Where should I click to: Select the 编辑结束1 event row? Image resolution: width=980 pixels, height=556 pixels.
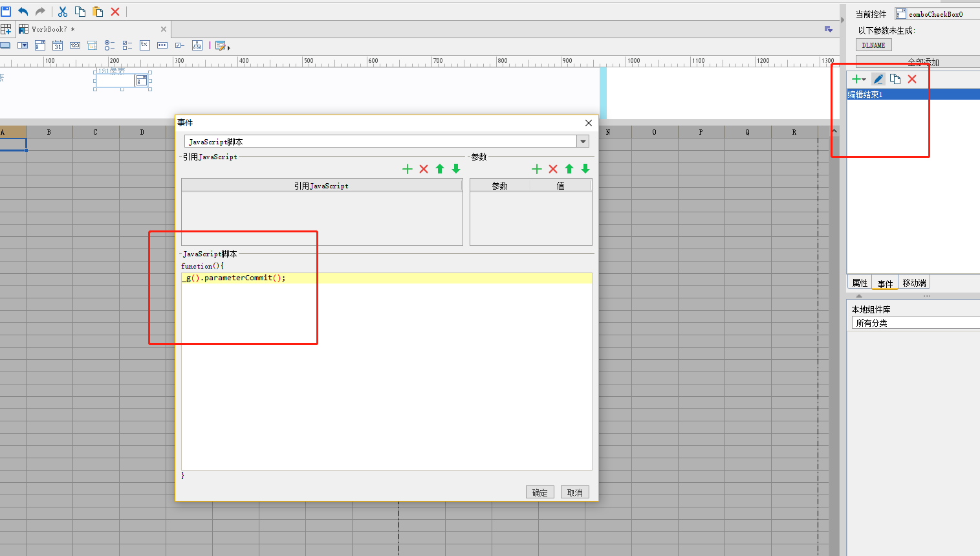click(x=913, y=95)
